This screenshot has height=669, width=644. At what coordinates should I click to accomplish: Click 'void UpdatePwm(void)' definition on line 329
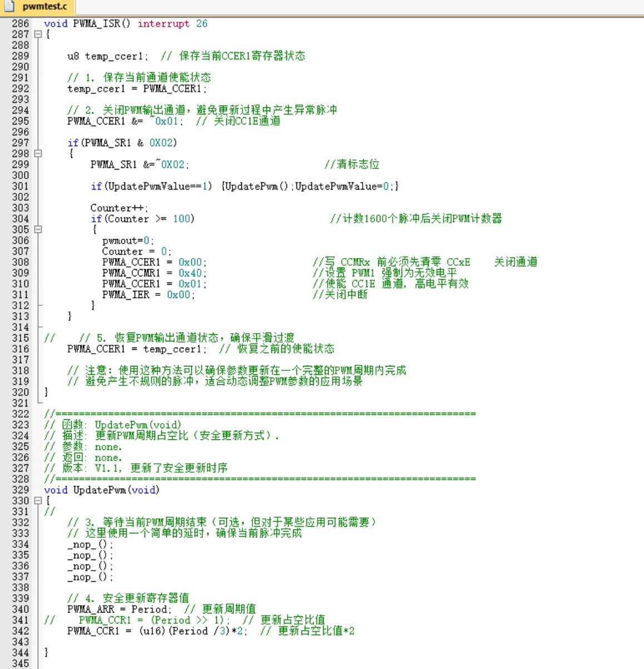point(102,490)
